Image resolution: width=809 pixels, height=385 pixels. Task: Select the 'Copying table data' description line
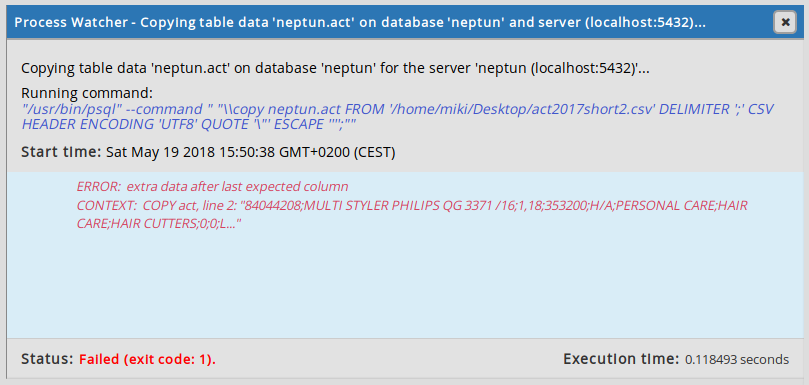[x=335, y=69]
